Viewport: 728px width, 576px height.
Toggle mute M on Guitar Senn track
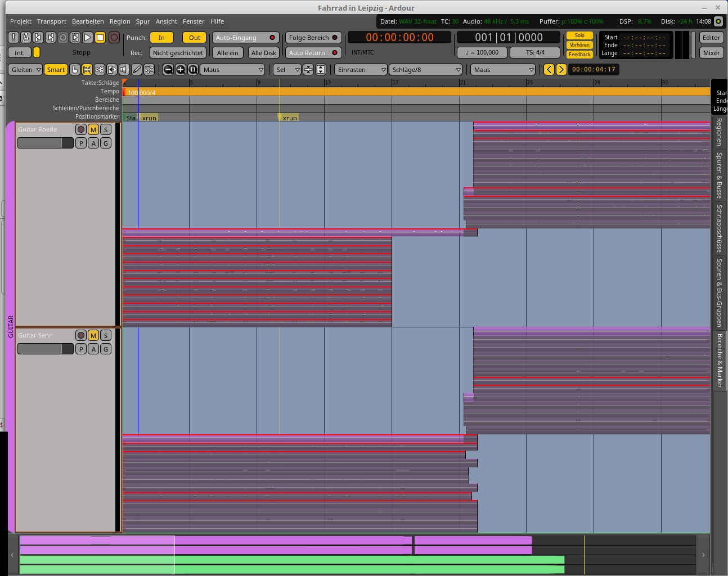(x=93, y=335)
